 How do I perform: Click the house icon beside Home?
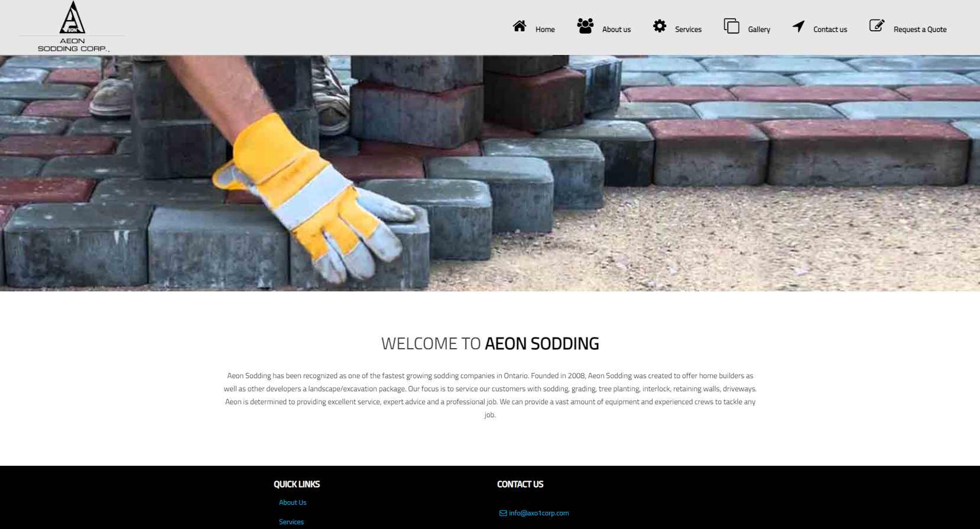pyautogui.click(x=520, y=26)
